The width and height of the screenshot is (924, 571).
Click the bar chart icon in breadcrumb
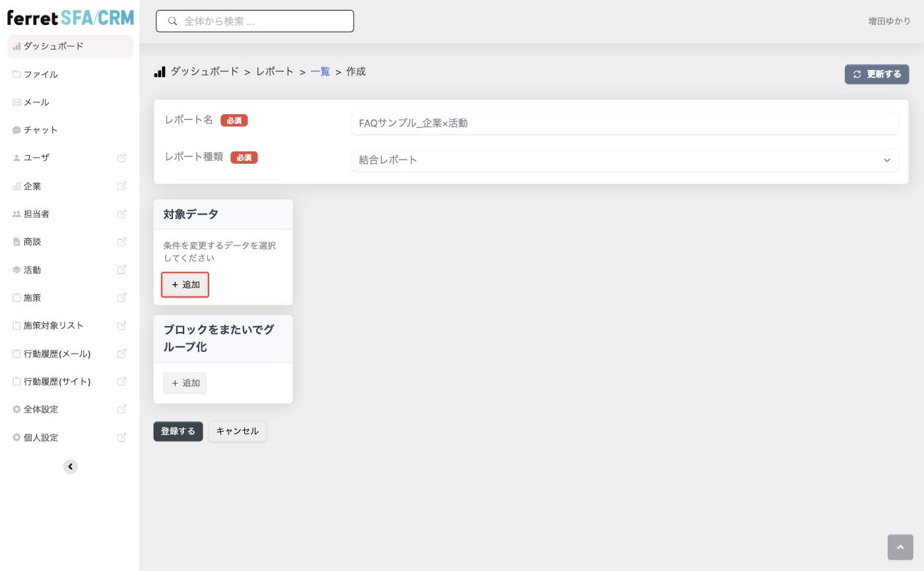click(160, 72)
